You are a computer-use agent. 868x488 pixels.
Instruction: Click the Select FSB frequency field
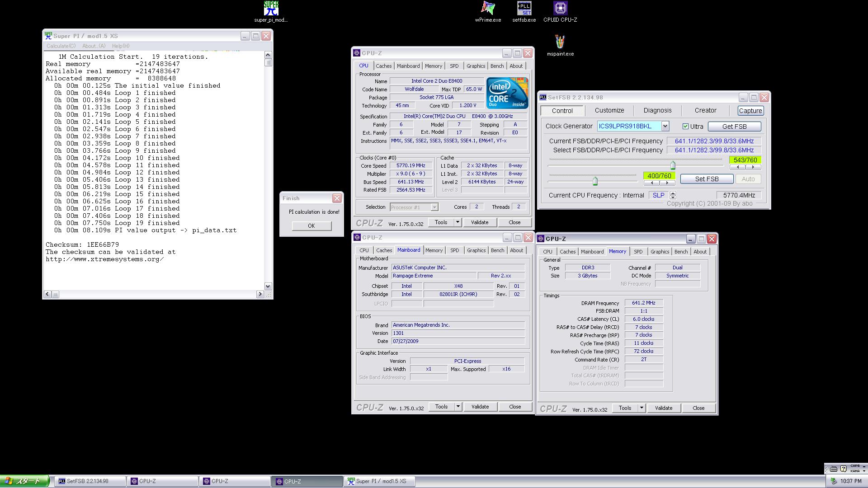714,150
